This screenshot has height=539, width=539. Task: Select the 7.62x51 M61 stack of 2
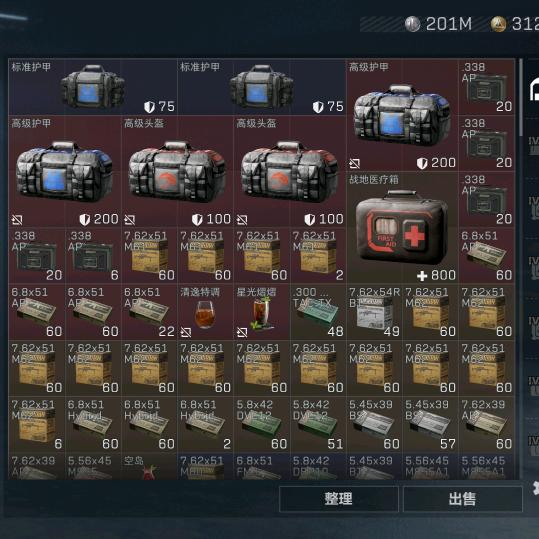point(318,256)
